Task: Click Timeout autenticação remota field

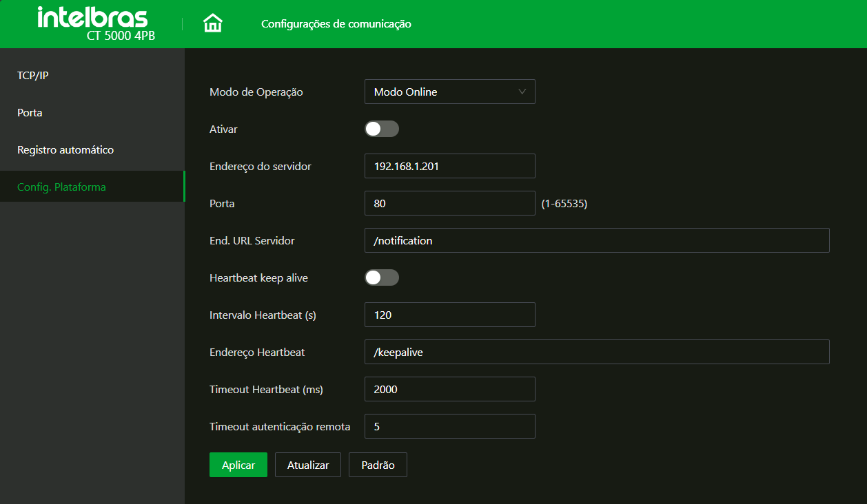Action: [449, 426]
